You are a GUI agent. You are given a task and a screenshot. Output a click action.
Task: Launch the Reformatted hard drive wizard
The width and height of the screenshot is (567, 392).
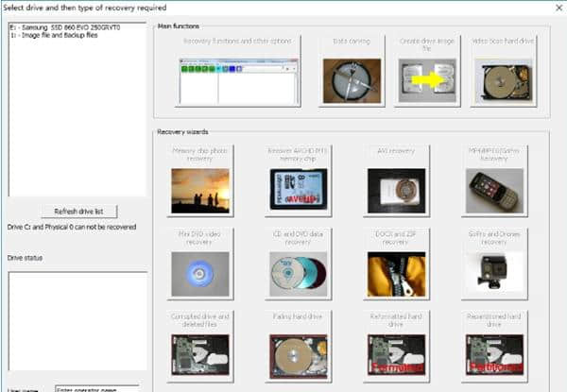[x=396, y=347]
